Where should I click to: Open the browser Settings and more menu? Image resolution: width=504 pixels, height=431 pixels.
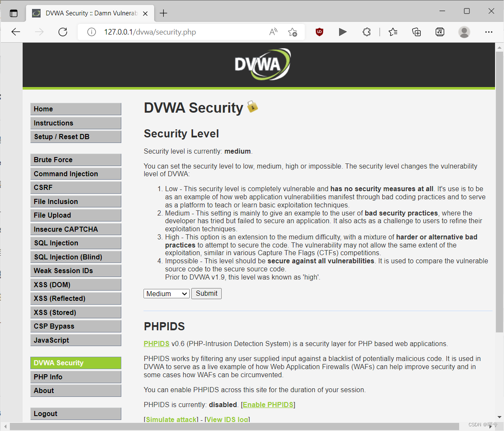point(489,32)
